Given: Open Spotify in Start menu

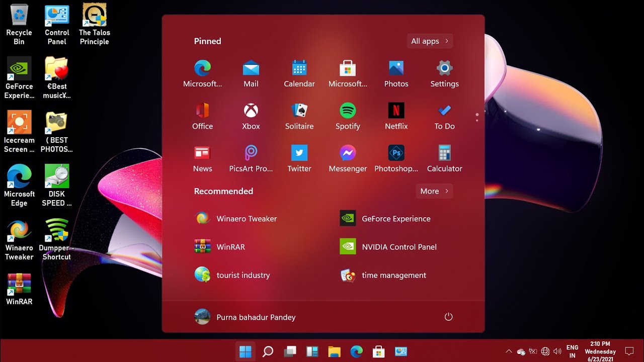Looking at the screenshot, I should click(348, 116).
